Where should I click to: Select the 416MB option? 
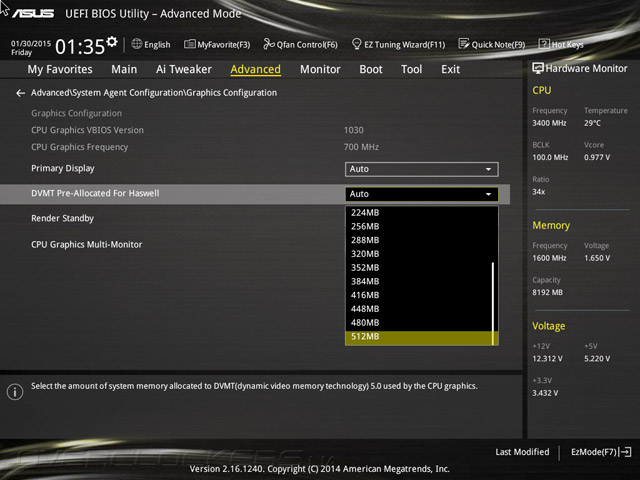(419, 295)
